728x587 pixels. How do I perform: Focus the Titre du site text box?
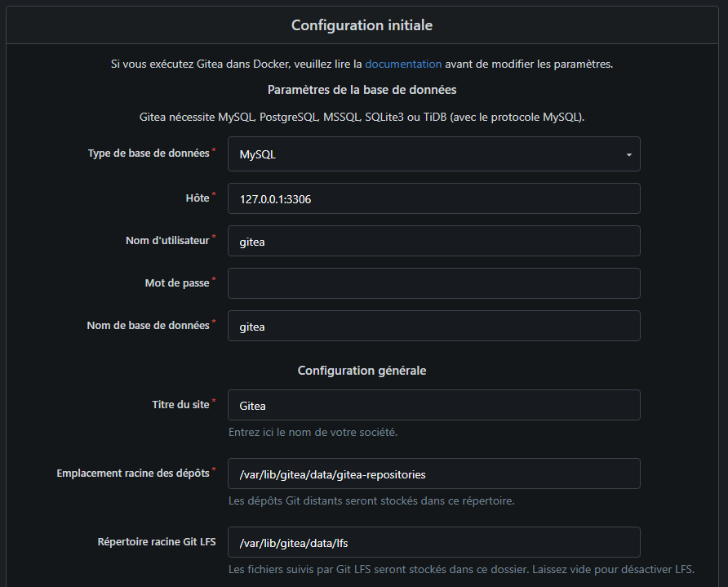click(433, 405)
